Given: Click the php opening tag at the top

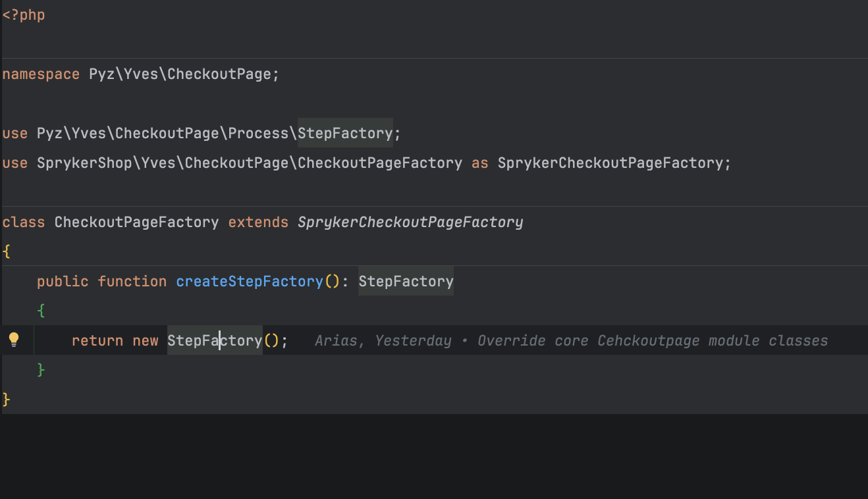Looking at the screenshot, I should click(x=24, y=14).
